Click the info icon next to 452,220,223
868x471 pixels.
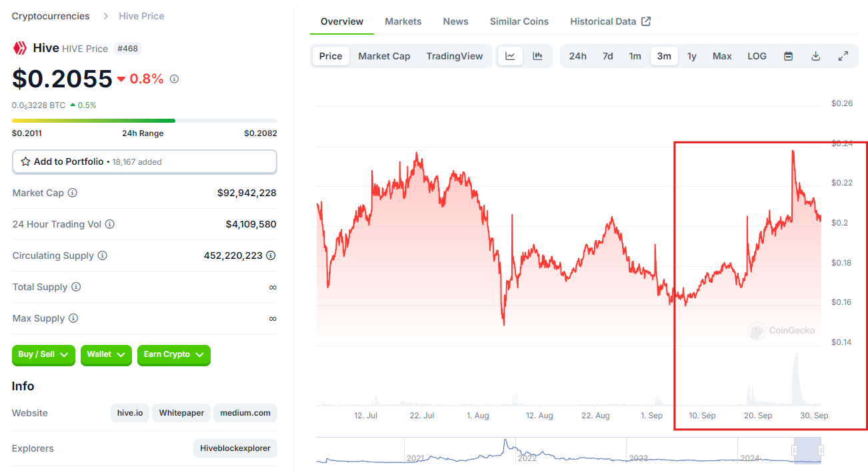pos(271,256)
